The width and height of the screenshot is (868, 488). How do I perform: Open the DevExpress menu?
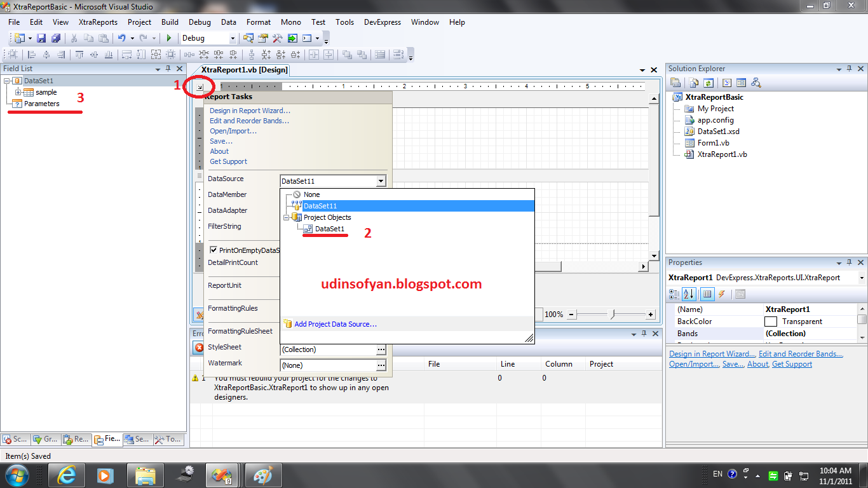click(x=382, y=22)
